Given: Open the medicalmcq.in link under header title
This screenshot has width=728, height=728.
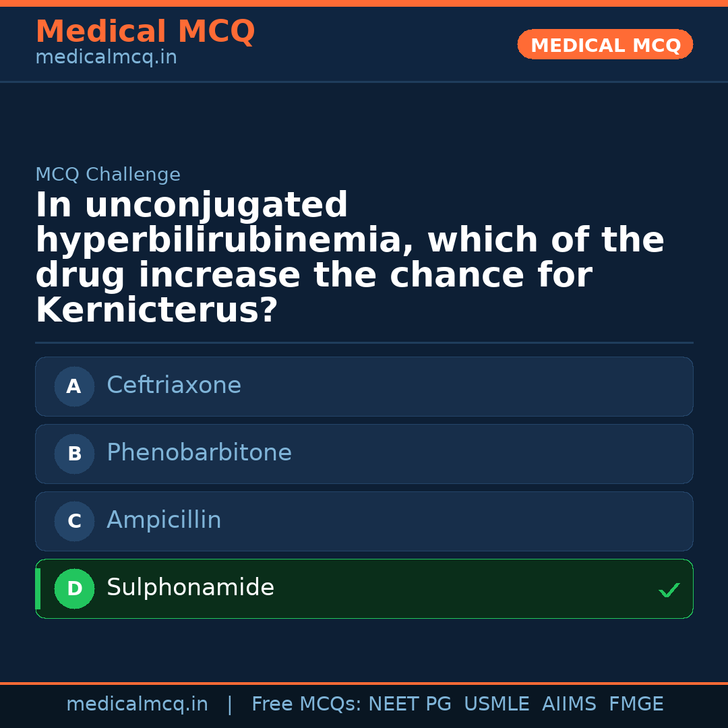Looking at the screenshot, I should click(106, 58).
